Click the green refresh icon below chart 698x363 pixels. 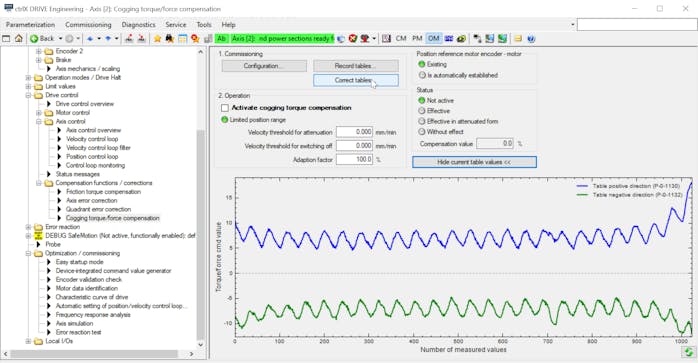689,352
